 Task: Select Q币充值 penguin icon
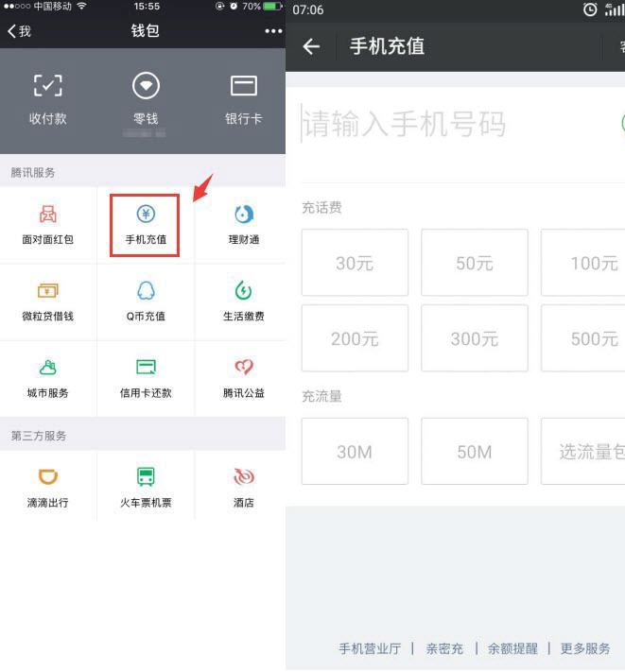coord(146,291)
